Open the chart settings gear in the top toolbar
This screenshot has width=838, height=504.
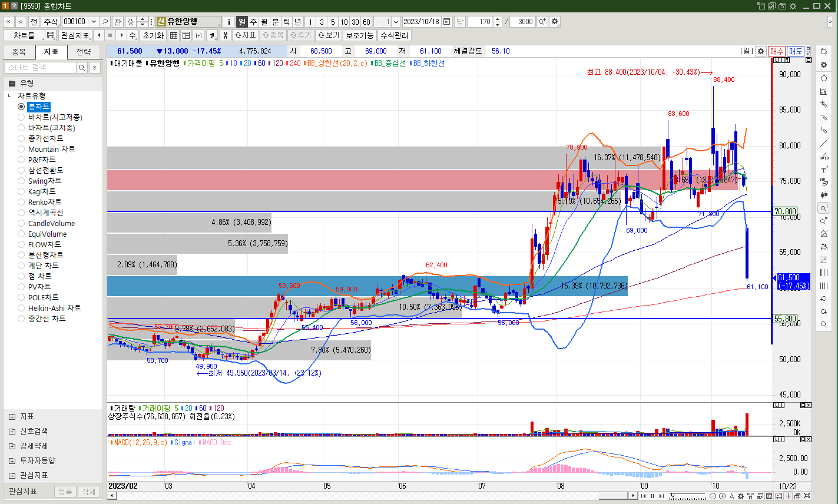coord(555,22)
